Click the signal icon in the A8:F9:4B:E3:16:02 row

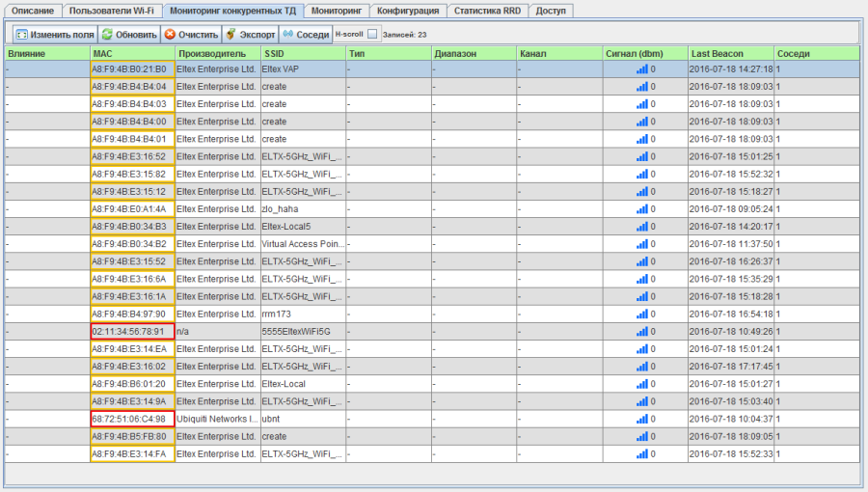coord(641,367)
